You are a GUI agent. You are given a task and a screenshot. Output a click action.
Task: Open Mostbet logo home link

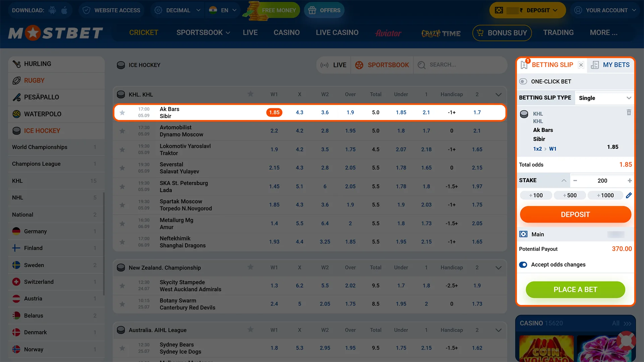click(x=56, y=33)
